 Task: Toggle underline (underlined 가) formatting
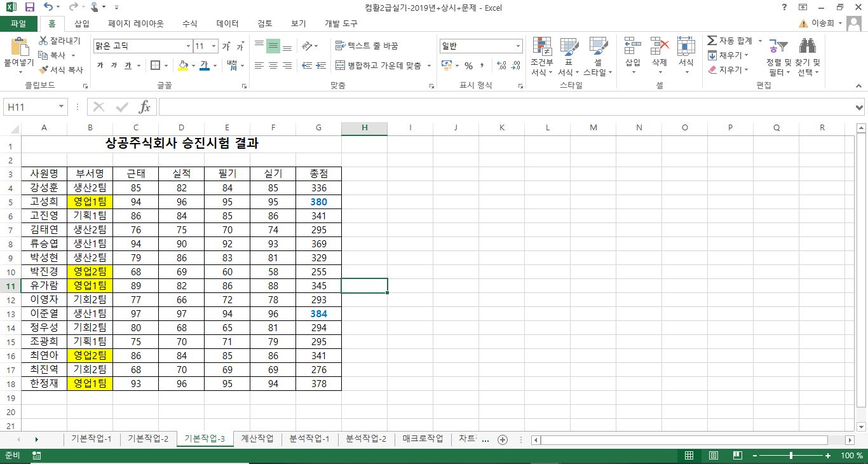(x=128, y=65)
